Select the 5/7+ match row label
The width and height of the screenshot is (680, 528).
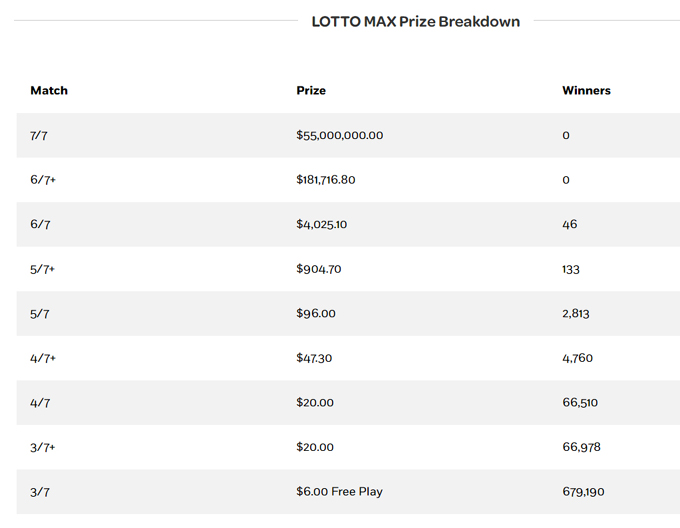(x=43, y=269)
